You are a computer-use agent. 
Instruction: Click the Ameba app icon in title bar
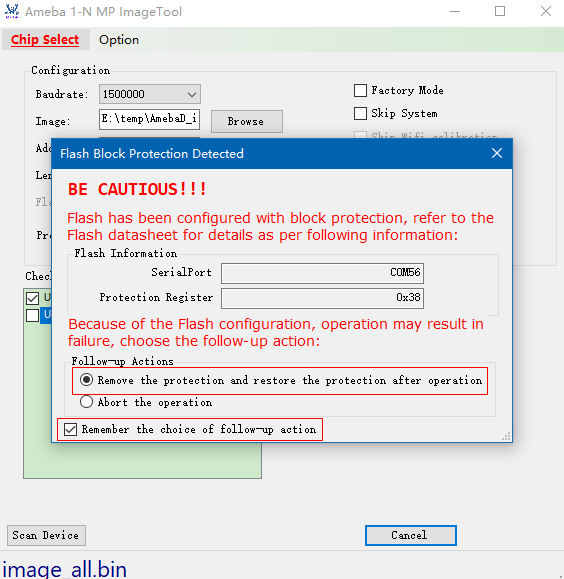point(12,11)
